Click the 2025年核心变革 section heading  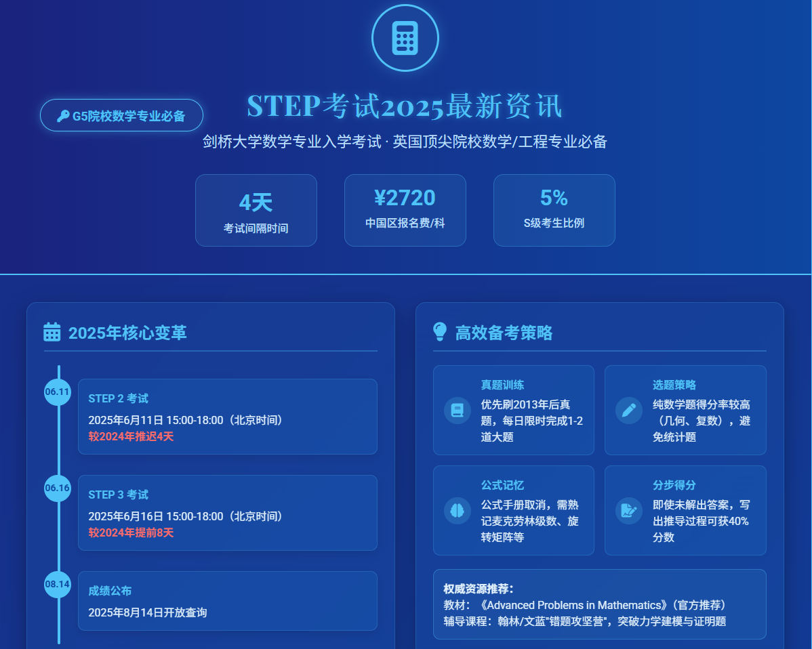pos(127,333)
